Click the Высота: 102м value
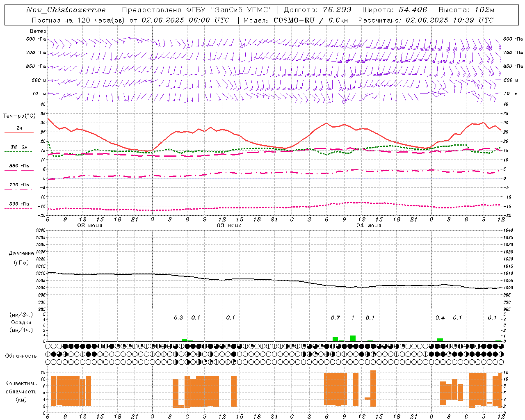 [x=466, y=10]
